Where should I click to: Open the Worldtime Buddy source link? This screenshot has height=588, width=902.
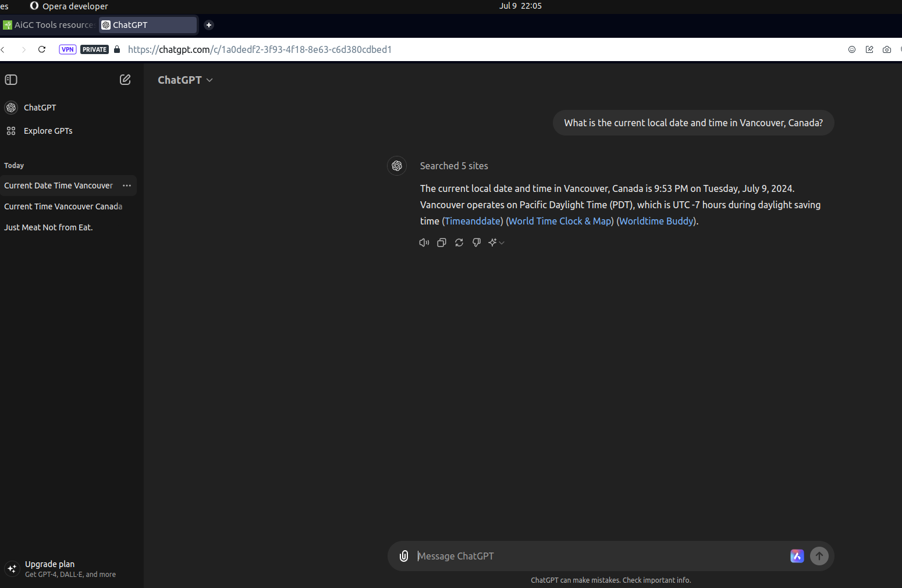(x=656, y=221)
